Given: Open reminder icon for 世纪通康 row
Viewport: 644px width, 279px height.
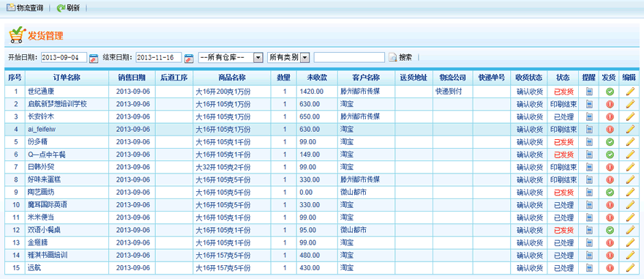Looking at the screenshot, I should coord(589,92).
